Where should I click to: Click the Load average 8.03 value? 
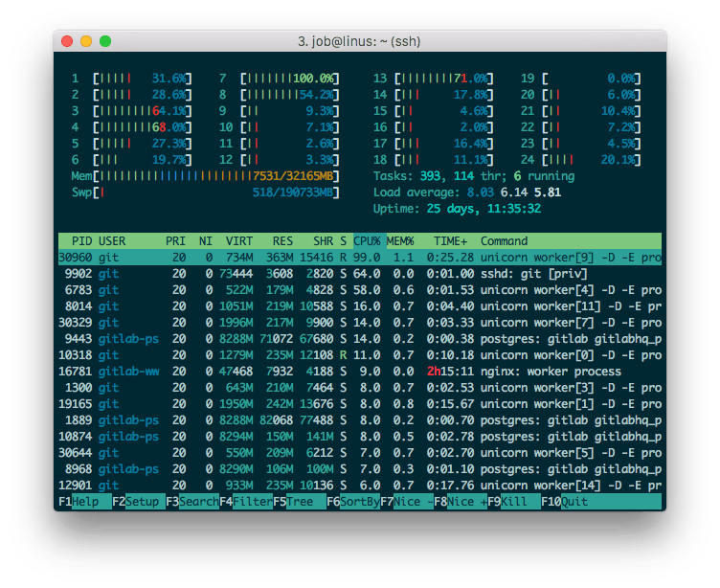(481, 192)
